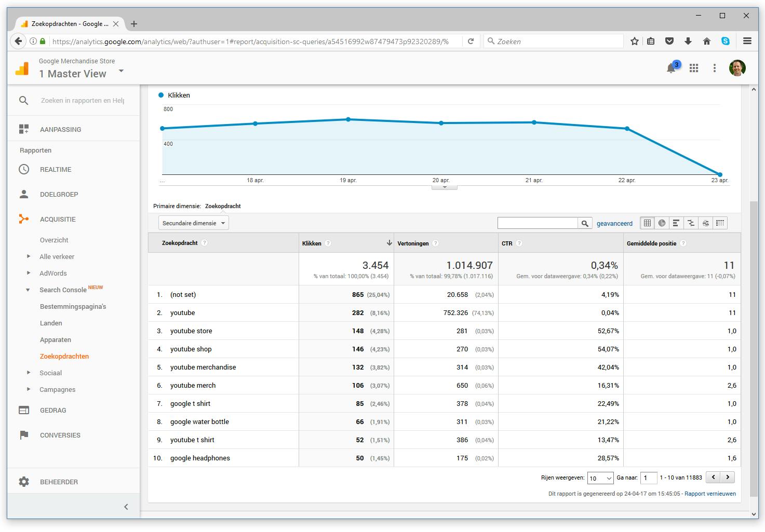This screenshot has width=765, height=532.
Task: Open the Bestemmingspagina's report
Action: tap(73, 306)
